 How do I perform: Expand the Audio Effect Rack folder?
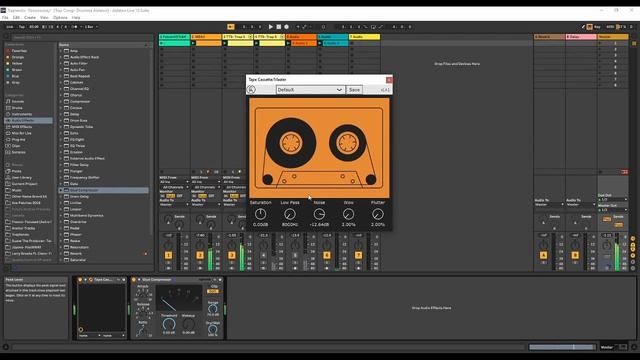click(x=61, y=57)
